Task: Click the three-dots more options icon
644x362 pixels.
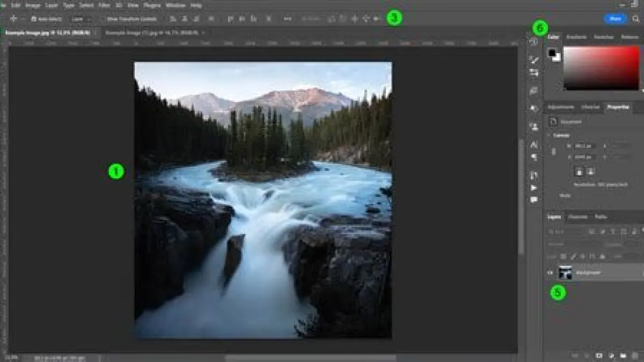Action: 287,19
